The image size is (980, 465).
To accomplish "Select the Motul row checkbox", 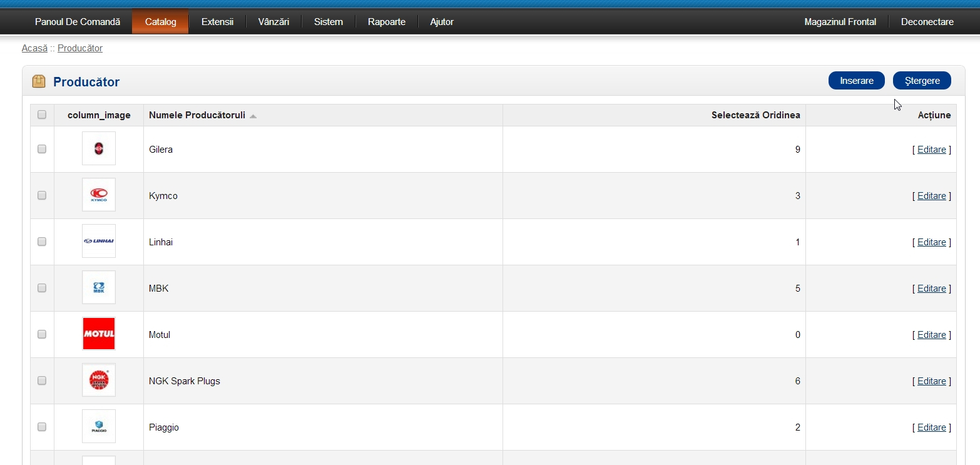I will click(x=42, y=334).
